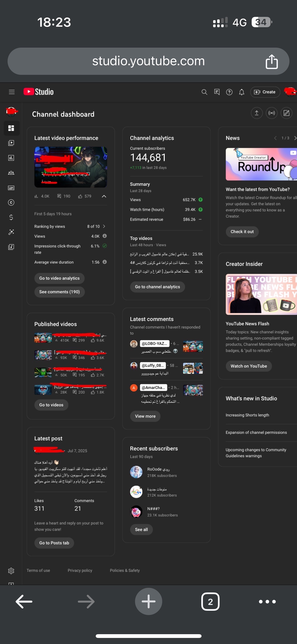Open the comments inbox icon in header
Viewport: 297px width, 644px height.
(217, 92)
